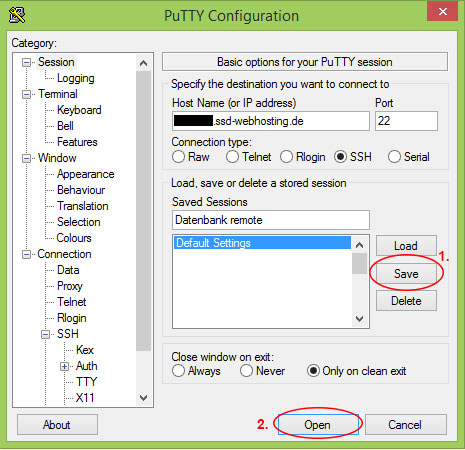Screen dimensions: 465x450
Task: Open the Features settings category
Action: [77, 142]
